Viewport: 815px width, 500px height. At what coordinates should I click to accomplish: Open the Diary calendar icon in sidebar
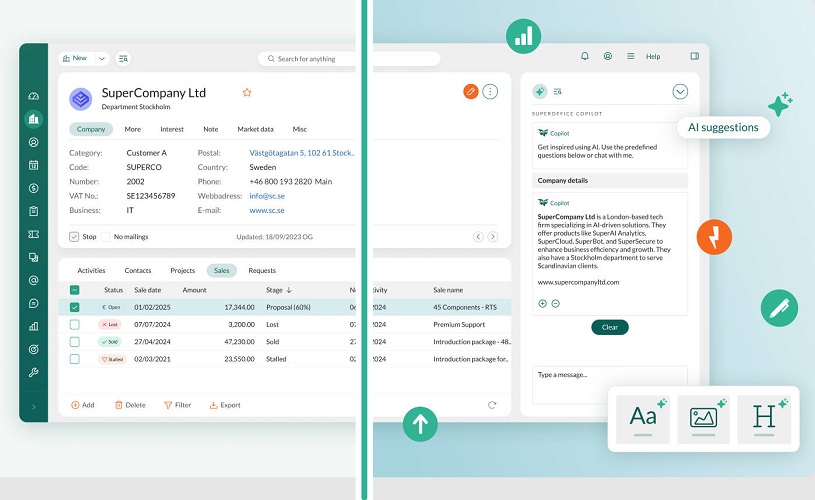(33, 165)
